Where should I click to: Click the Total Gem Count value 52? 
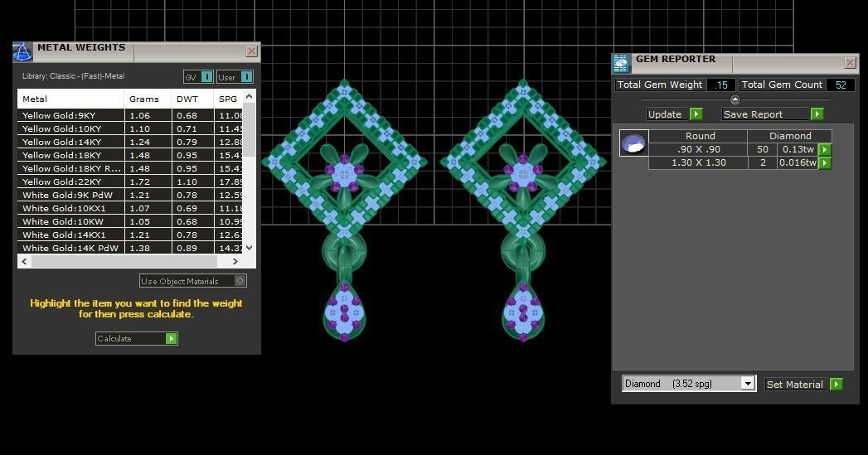(841, 85)
